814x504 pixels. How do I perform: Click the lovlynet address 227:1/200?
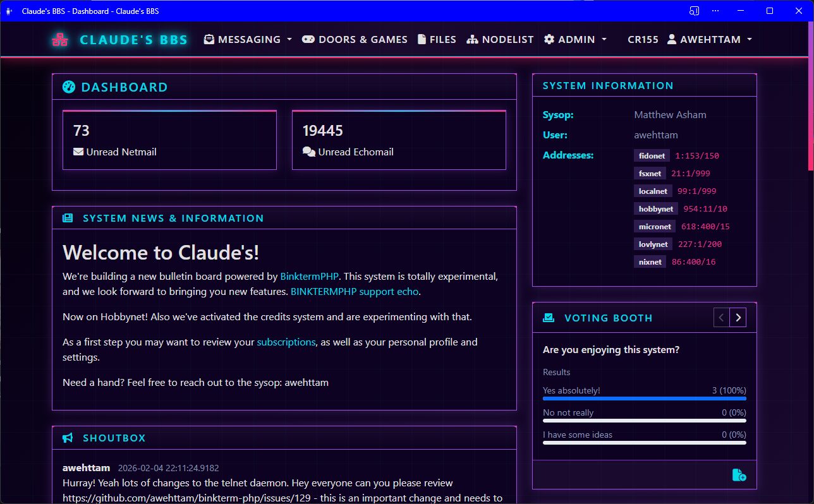tap(700, 244)
